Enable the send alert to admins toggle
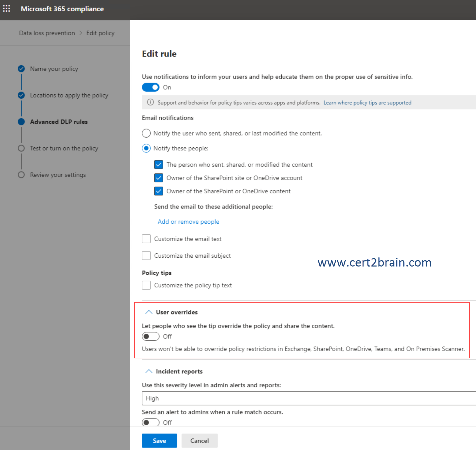The width and height of the screenshot is (476, 450). pos(151,422)
